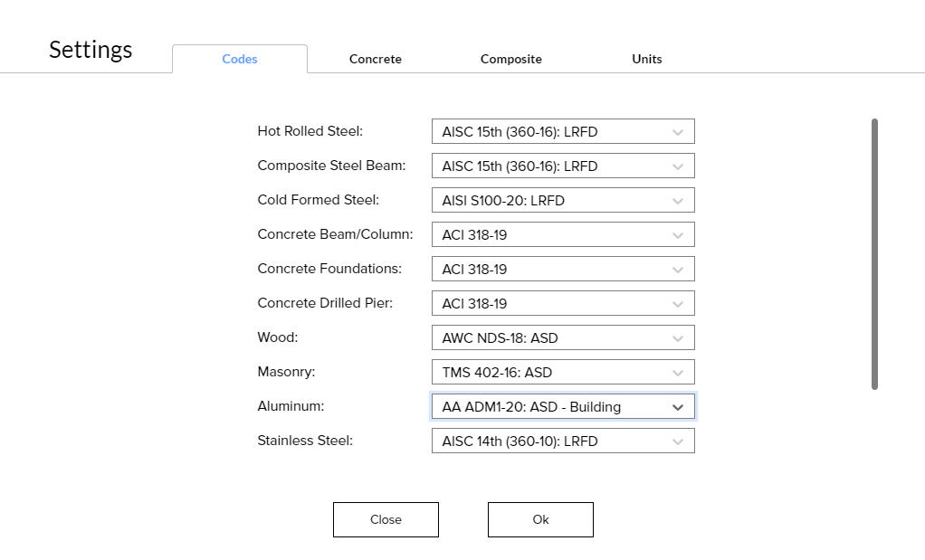Select the Codes tab
The image size is (925, 560).
[x=240, y=59]
